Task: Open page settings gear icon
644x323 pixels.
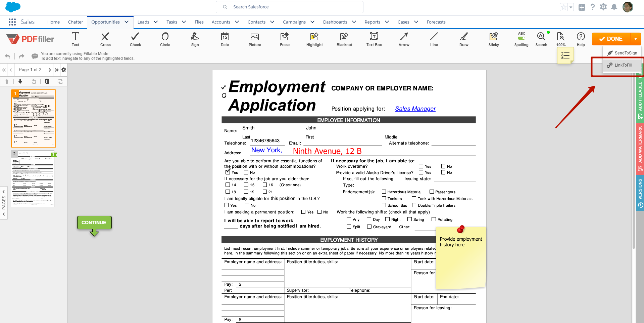Action: (64, 70)
